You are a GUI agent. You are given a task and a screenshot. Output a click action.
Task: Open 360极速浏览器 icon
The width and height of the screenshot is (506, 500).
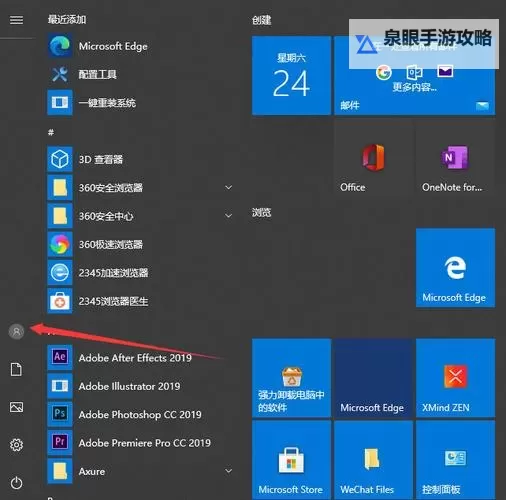click(x=60, y=244)
